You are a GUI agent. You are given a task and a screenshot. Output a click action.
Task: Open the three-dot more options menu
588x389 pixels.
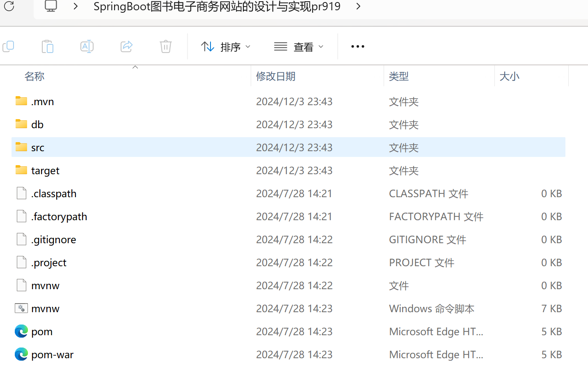[358, 46]
